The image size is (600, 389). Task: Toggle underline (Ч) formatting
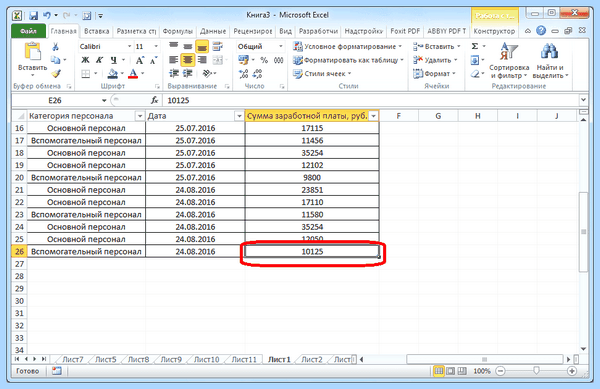(x=113, y=60)
